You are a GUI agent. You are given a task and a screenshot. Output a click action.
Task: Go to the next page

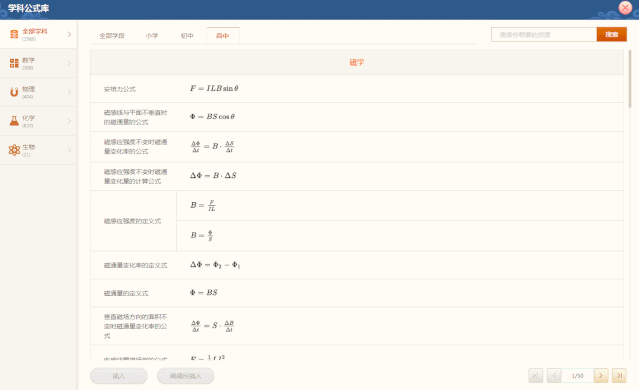tap(601, 375)
